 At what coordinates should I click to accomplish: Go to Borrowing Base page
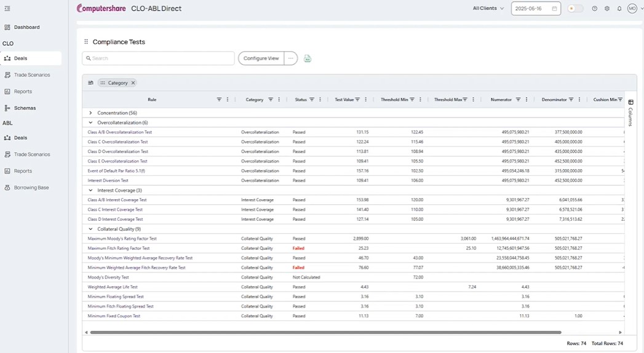31,188
